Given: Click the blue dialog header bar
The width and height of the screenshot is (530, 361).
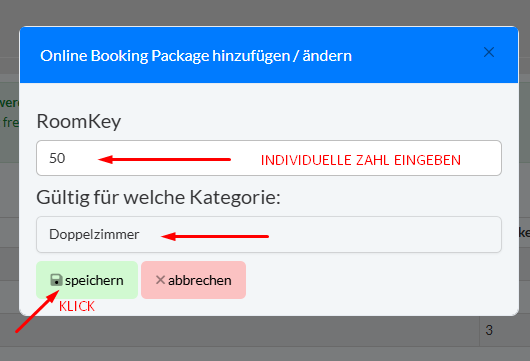Looking at the screenshot, I should tap(269, 55).
